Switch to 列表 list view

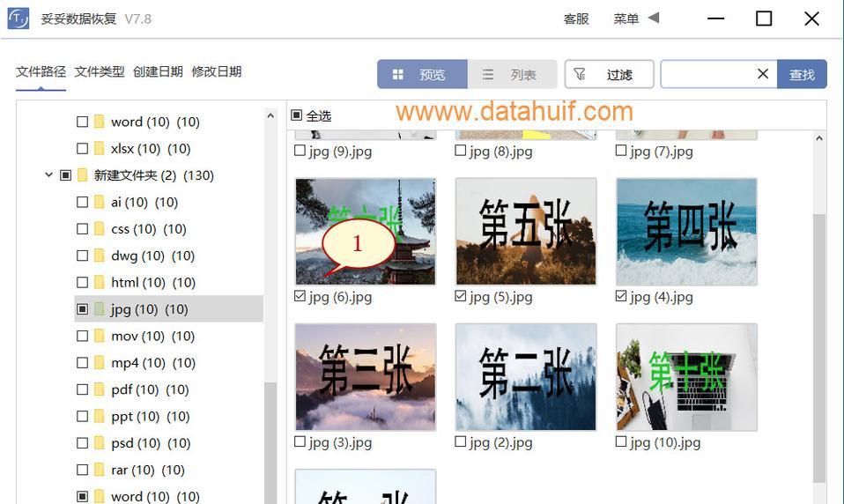[512, 74]
